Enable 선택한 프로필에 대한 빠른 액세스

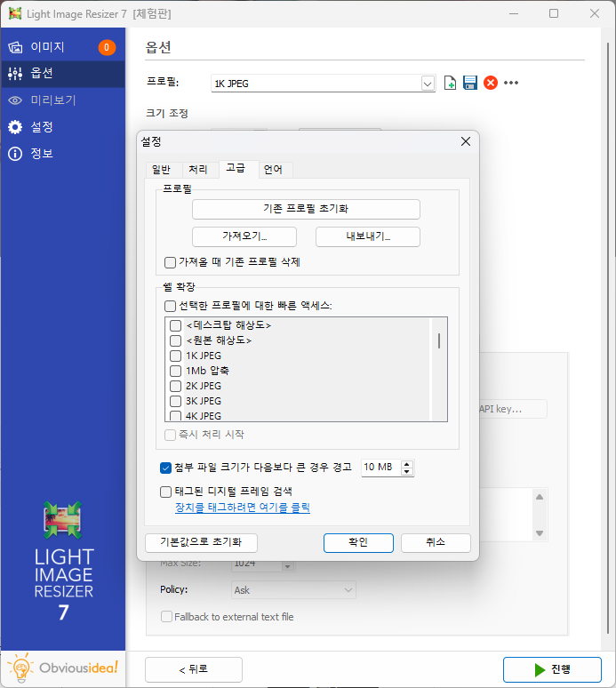[x=171, y=306]
